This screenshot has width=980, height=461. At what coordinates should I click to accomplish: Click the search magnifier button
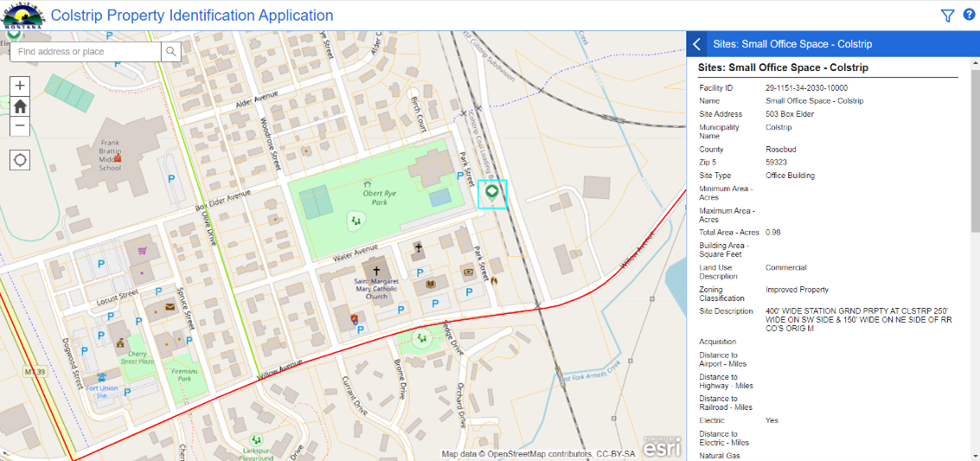(x=170, y=52)
